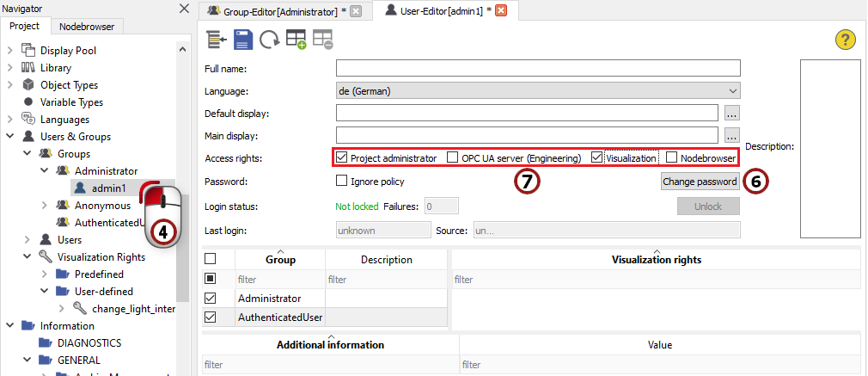The width and height of the screenshot is (868, 376).
Task: Close the Navigator panel with the X
Action: coord(184,9)
